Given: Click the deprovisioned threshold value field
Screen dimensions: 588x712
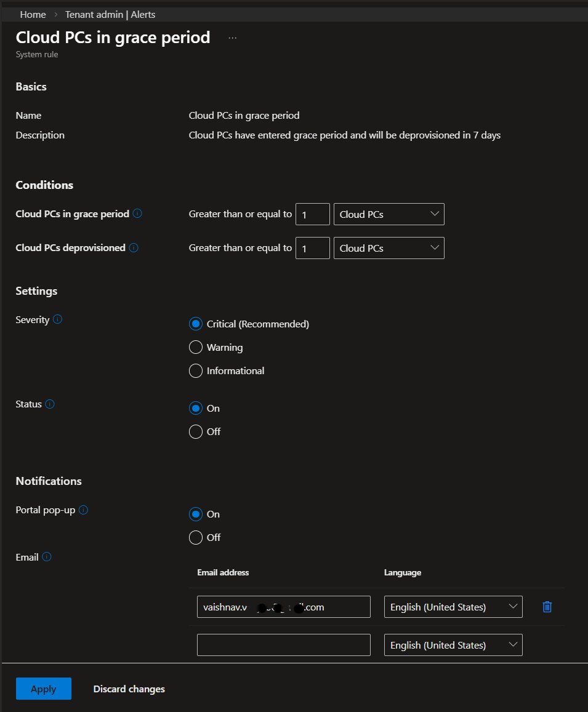Looking at the screenshot, I should click(313, 248).
